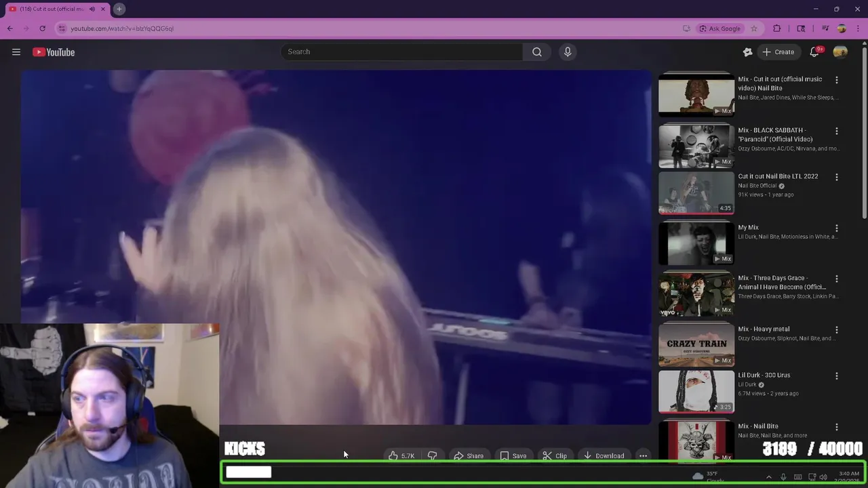868x488 pixels.
Task: Focus the YouTube Search box
Action: (401, 52)
